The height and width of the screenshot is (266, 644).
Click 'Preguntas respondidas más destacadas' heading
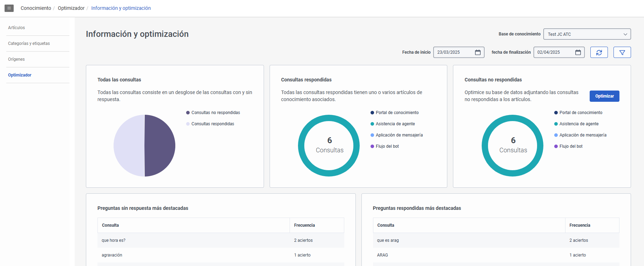(x=417, y=208)
